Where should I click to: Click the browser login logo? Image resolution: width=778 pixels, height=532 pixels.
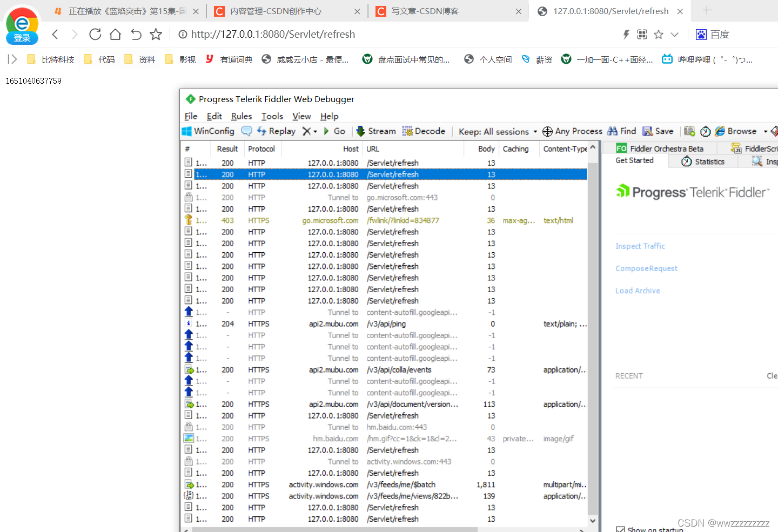pos(22,25)
